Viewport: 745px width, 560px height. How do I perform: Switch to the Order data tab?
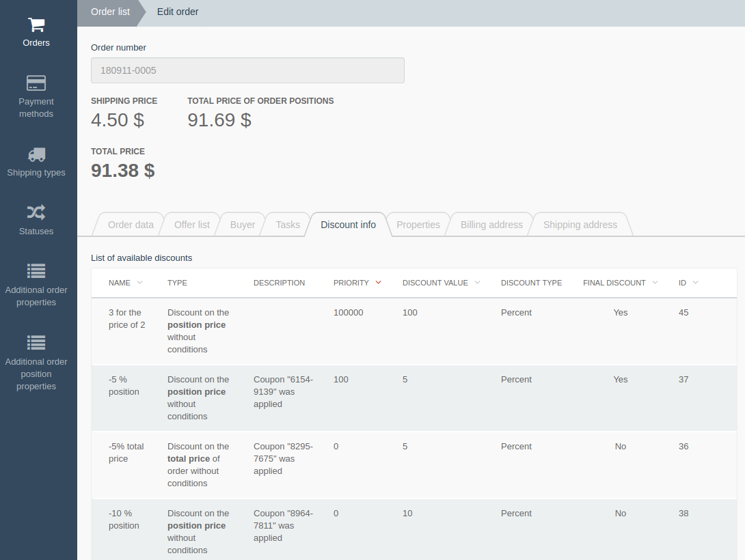click(131, 225)
